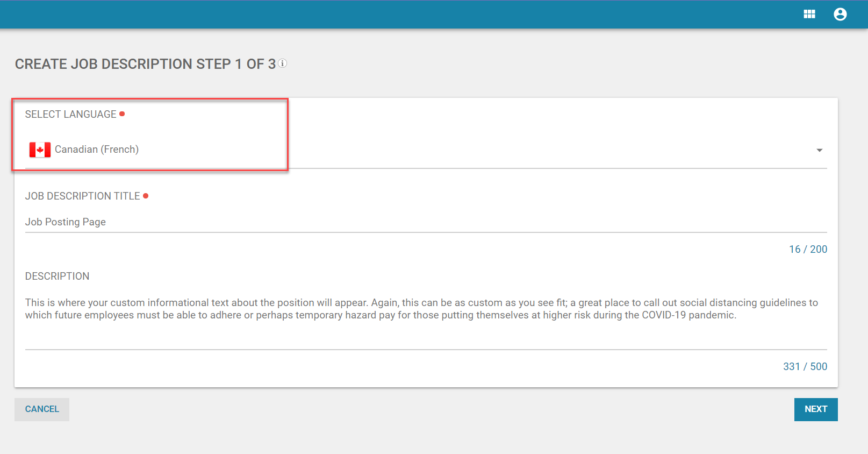Proceed with the Next button
Viewport: 868px width, 454px height.
coord(815,409)
